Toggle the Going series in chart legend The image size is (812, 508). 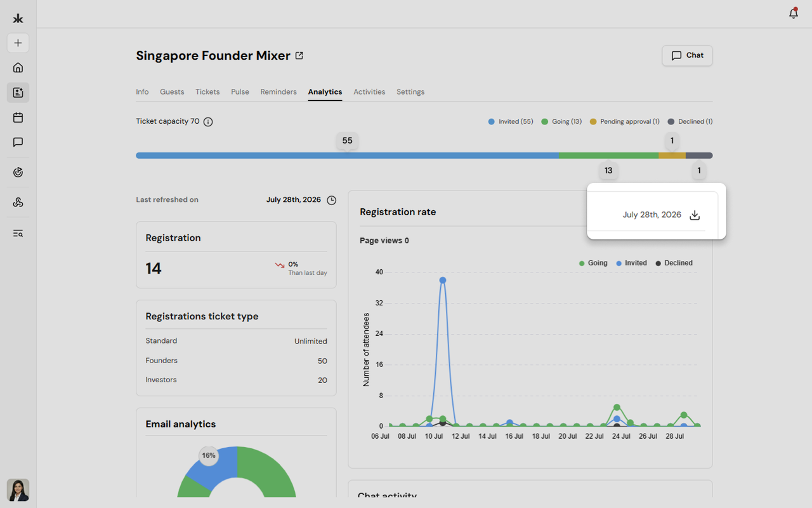[x=593, y=263]
